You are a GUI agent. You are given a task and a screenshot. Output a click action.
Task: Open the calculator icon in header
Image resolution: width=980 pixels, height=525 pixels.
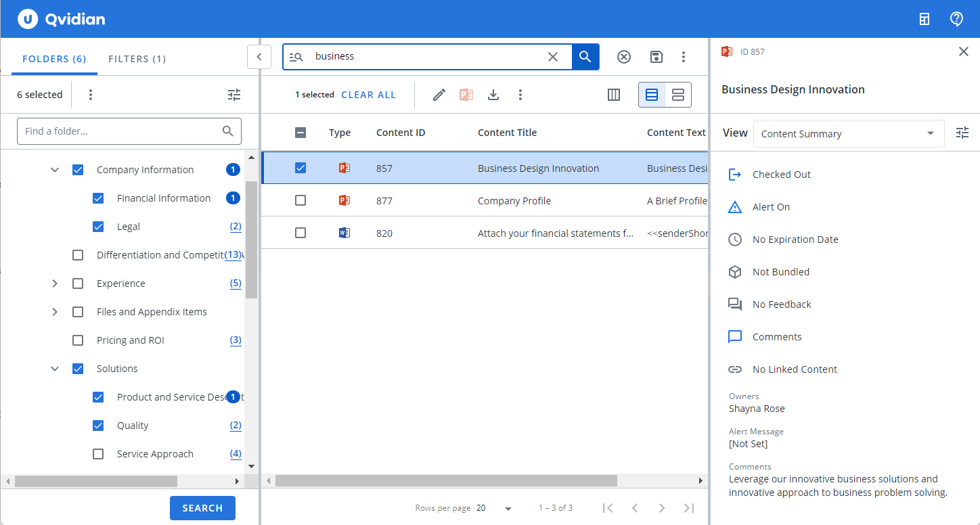point(925,19)
